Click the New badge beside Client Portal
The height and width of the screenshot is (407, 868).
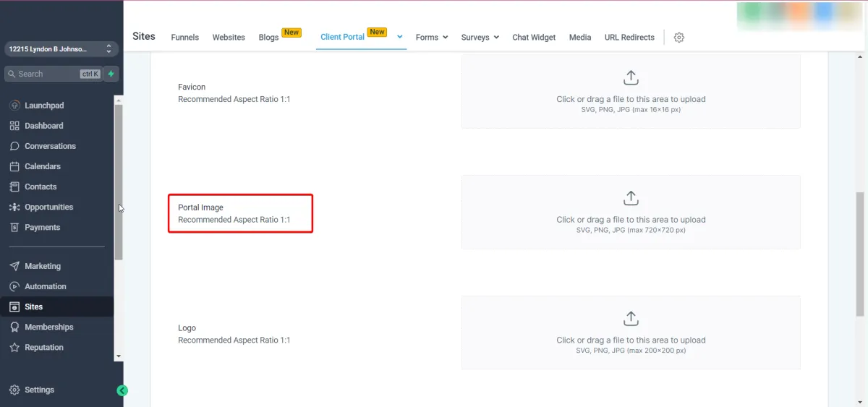[x=377, y=32]
